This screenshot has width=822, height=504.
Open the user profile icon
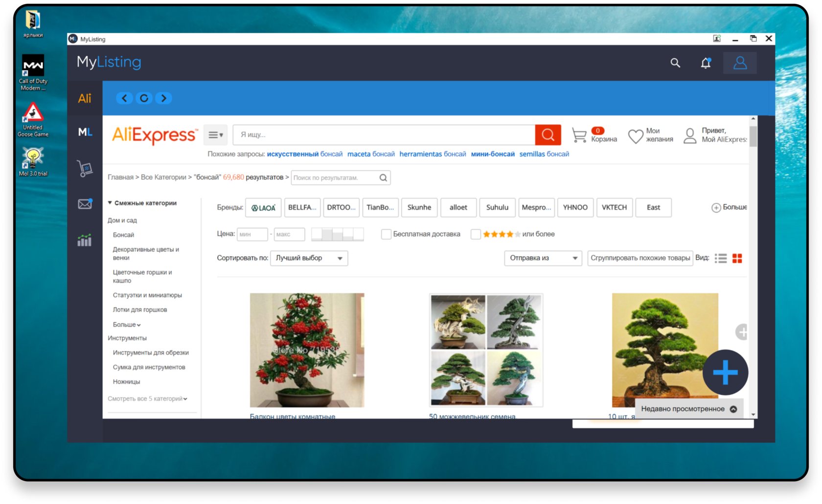pos(740,63)
